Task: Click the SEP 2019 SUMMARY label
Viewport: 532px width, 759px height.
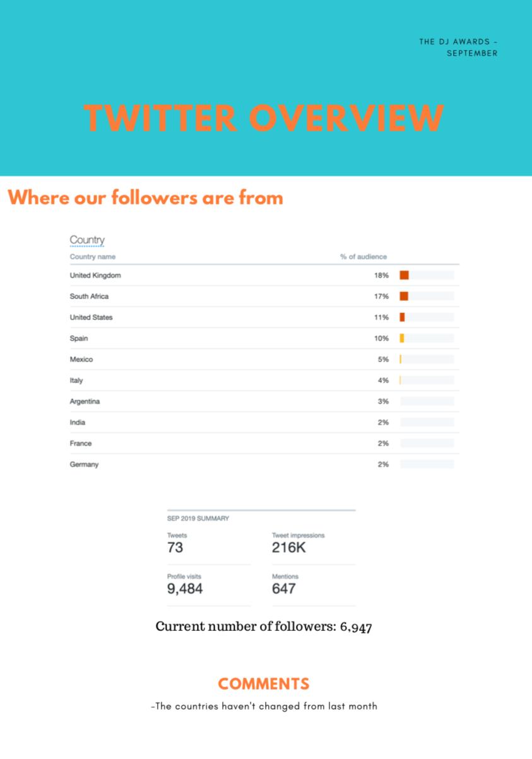Action: [198, 519]
